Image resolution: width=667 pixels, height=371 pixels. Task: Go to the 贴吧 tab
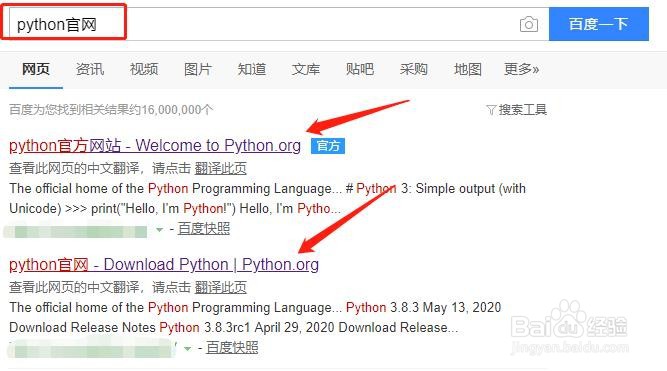click(x=360, y=69)
